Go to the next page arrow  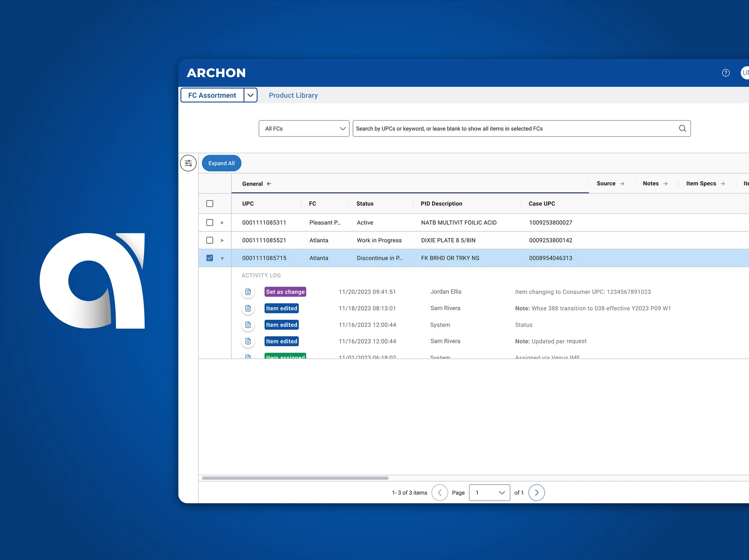(x=536, y=493)
